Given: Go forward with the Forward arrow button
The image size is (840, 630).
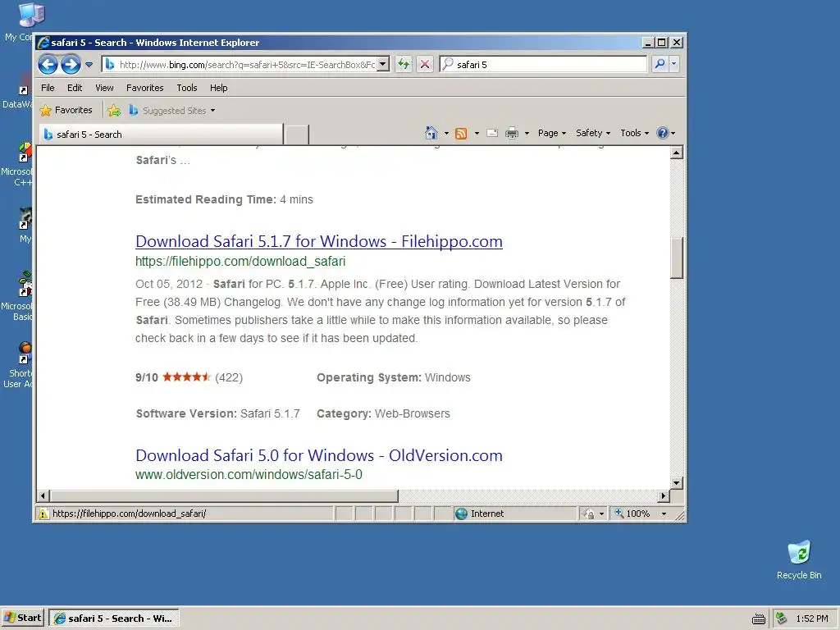Looking at the screenshot, I should 71,65.
